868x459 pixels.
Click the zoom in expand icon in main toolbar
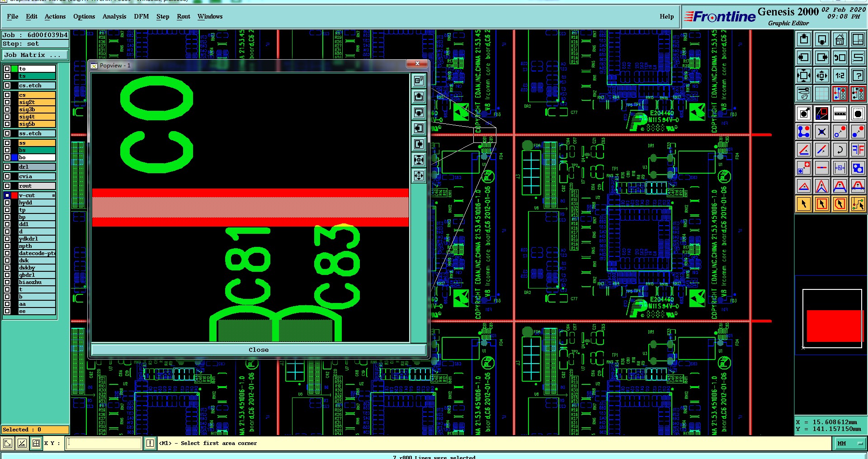point(804,76)
